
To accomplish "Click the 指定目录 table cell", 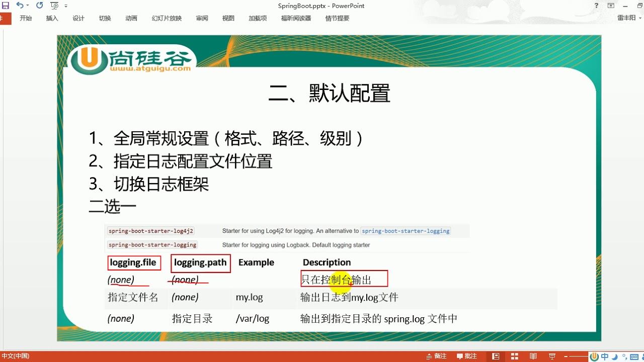I will coord(192,319).
